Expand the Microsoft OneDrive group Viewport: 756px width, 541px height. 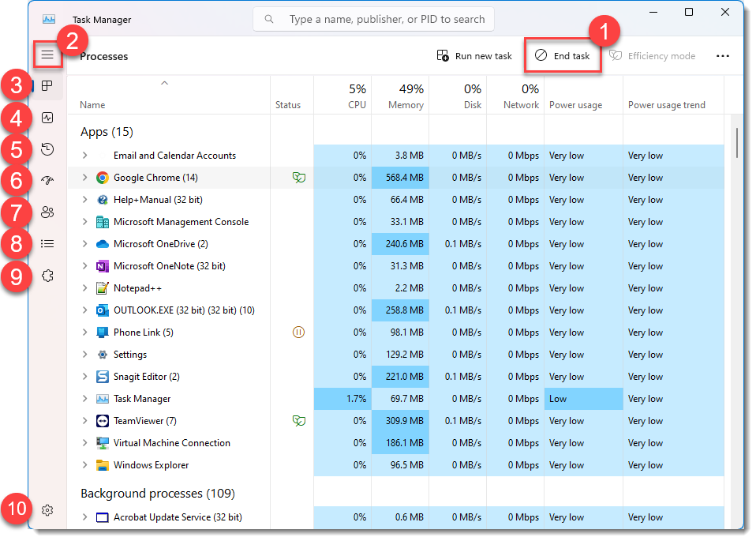click(x=86, y=243)
